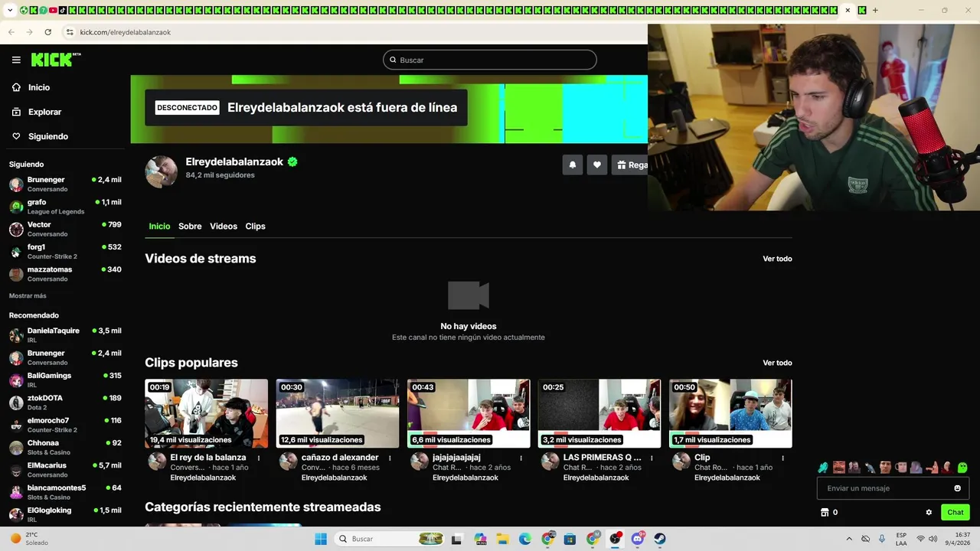The image size is (980, 551).
Task: Open options menu for 'El rey de la balanza' clip
Action: click(x=259, y=458)
